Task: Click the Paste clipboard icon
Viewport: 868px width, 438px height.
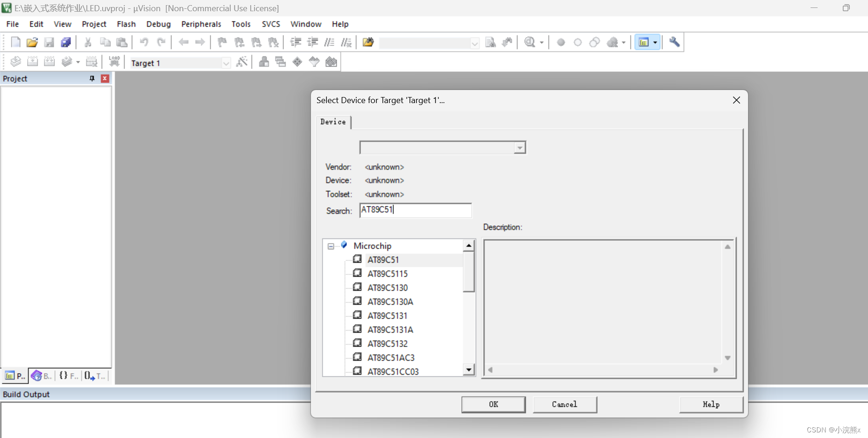Action: tap(122, 42)
